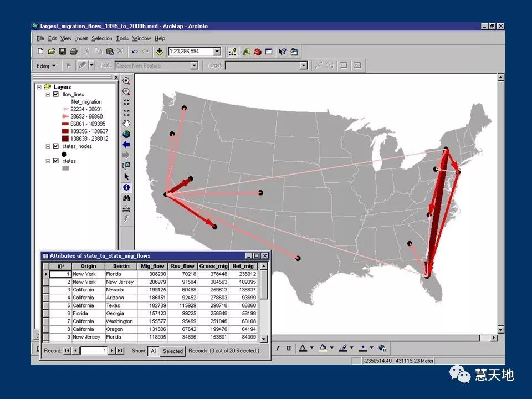Viewport: 532px width, 399px height.
Task: Activate the Identify info tool
Action: (x=126, y=187)
